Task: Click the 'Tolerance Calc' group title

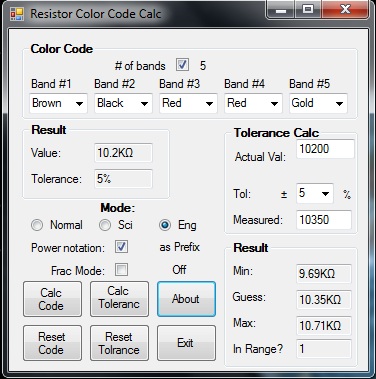Action: click(x=276, y=133)
